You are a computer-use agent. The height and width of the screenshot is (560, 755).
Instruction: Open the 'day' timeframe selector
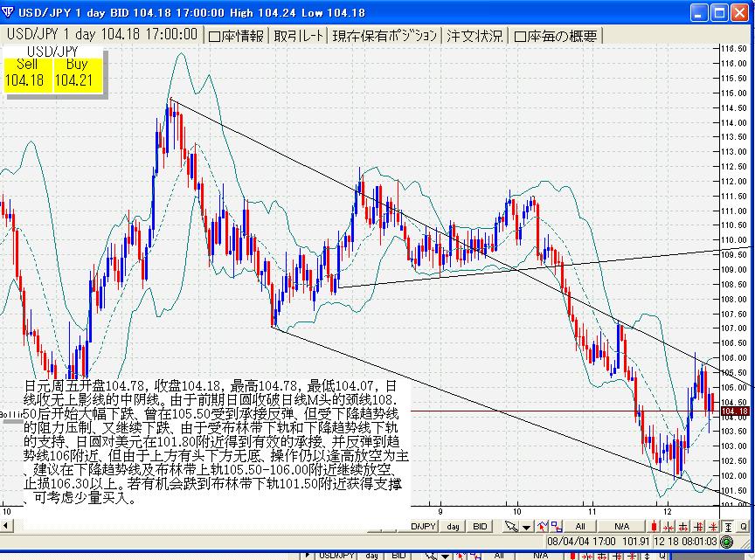click(454, 526)
